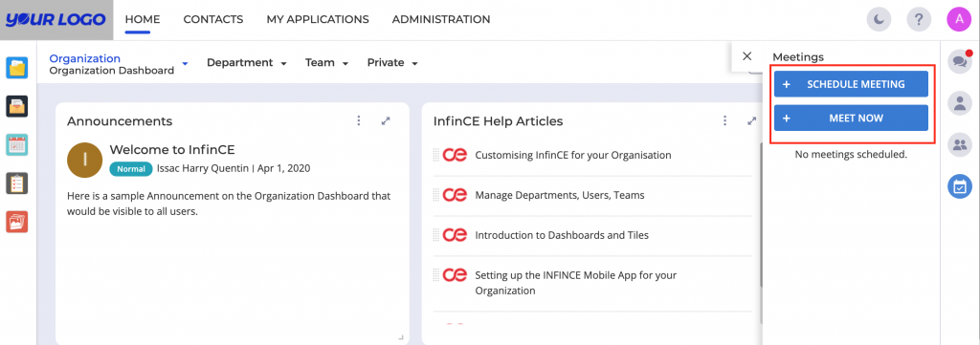Expand the Department dropdown
This screenshot has width=980, height=345.
point(247,63)
